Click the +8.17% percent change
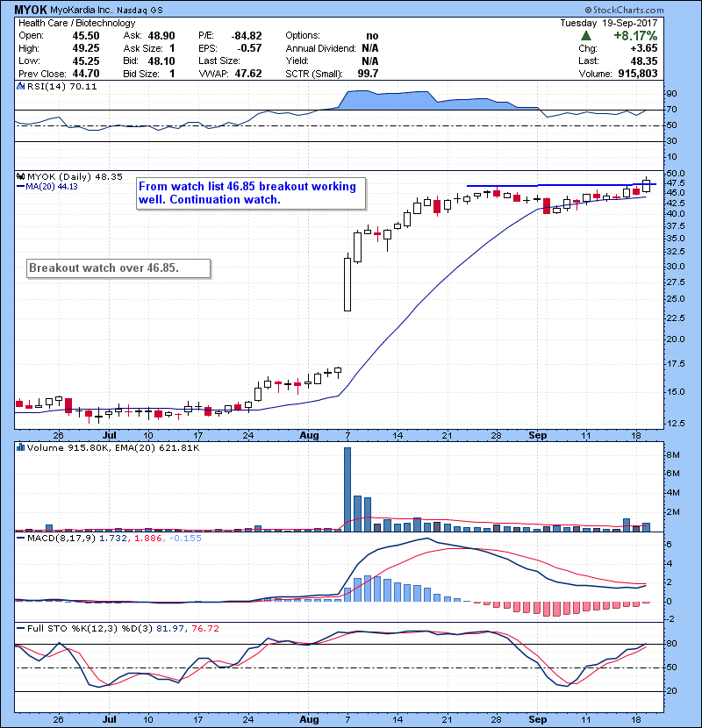Viewport: 702px width, 728px height. pyautogui.click(x=635, y=36)
